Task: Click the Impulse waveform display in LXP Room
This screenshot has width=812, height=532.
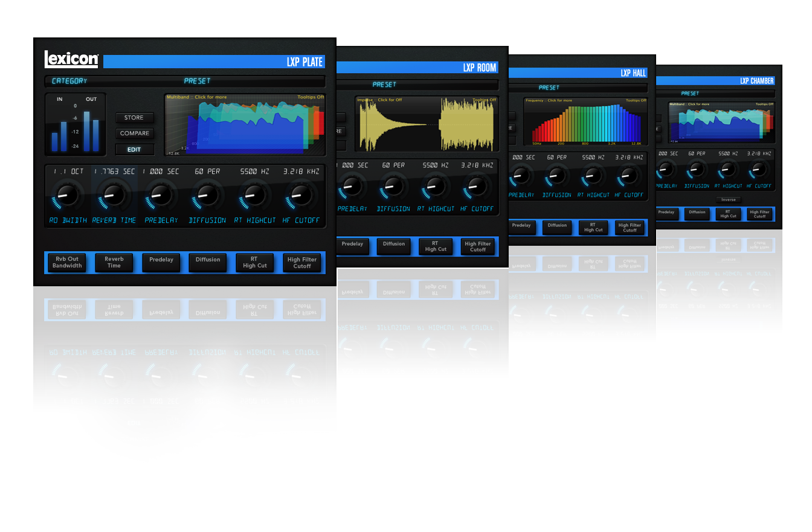Action: tap(427, 126)
